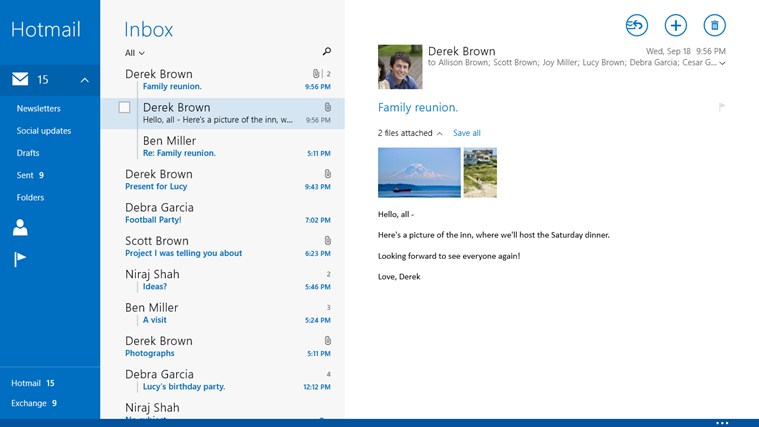Screen dimensions: 759x427
Task: Open the beach house photo attachment
Action: coord(480,172)
